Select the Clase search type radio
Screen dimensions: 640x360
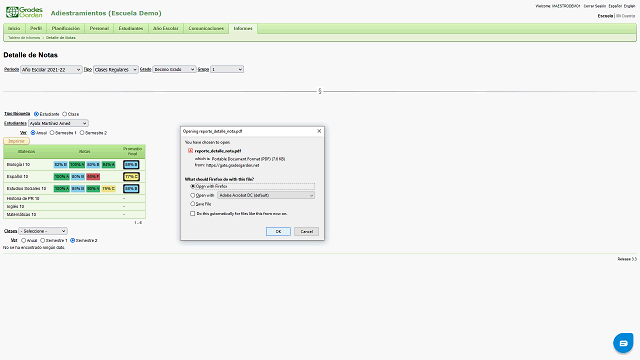coord(64,114)
